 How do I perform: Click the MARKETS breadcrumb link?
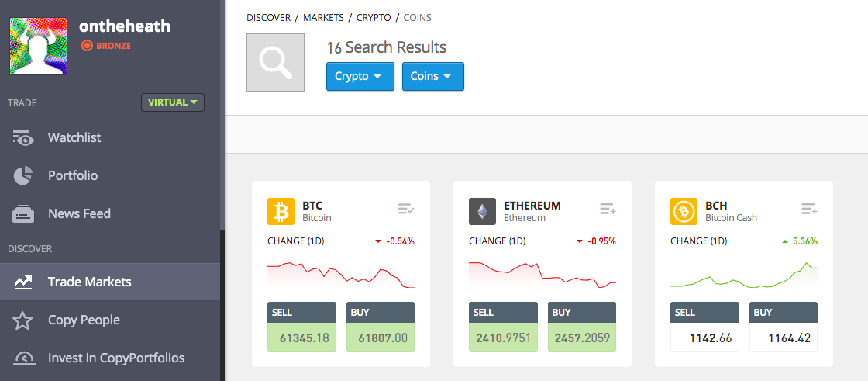pyautogui.click(x=323, y=18)
